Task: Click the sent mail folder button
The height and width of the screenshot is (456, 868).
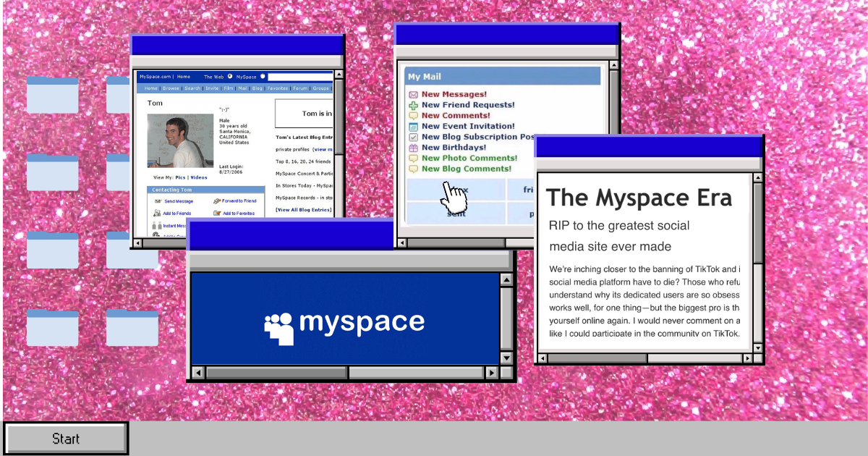Action: coord(456,214)
